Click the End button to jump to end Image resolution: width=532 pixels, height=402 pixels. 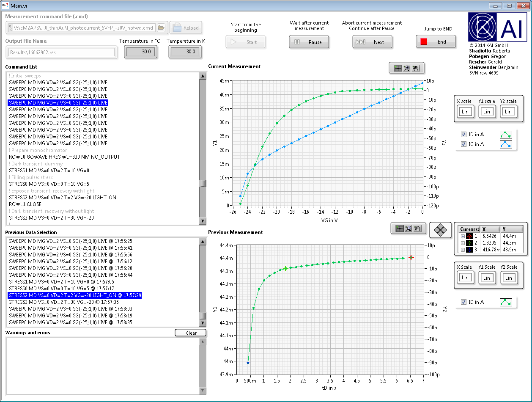436,42
